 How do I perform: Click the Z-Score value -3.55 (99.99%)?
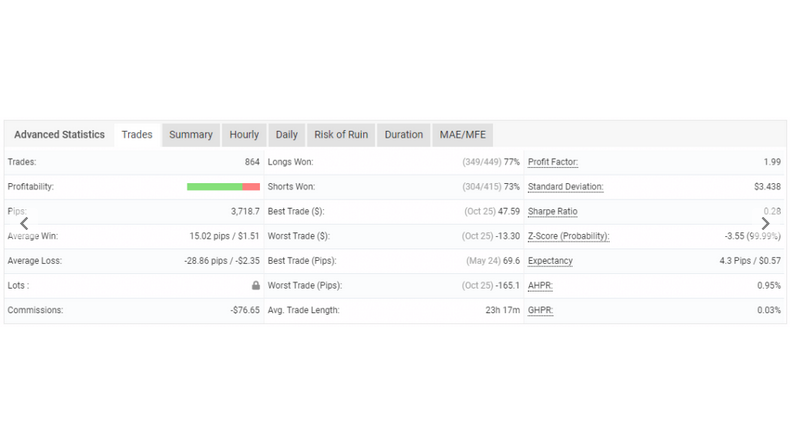tap(753, 236)
